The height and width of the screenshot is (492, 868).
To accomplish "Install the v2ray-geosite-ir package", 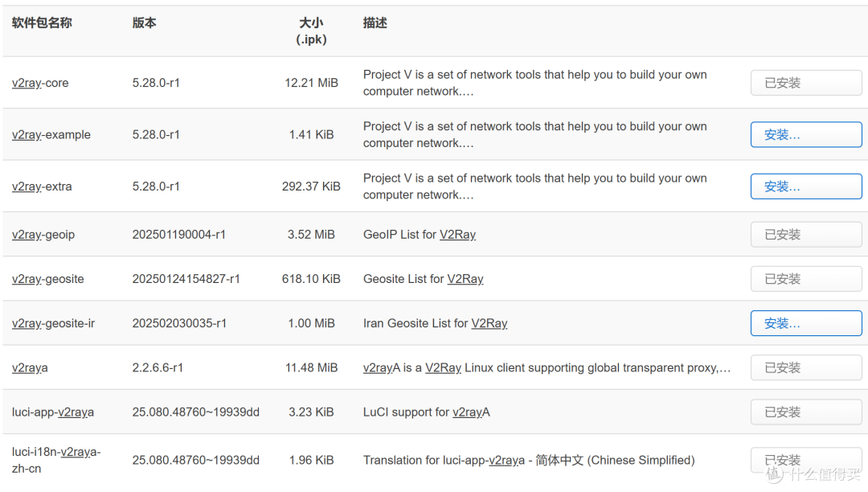I will coord(805,323).
